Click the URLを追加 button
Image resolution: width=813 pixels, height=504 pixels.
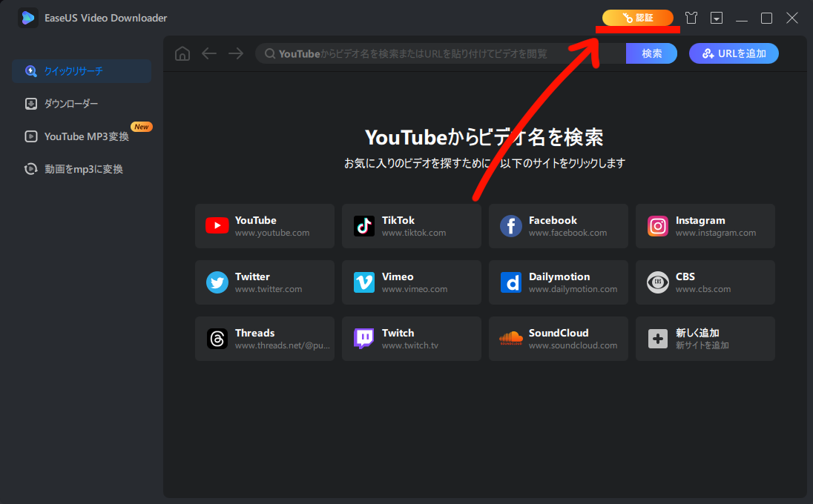click(x=733, y=53)
